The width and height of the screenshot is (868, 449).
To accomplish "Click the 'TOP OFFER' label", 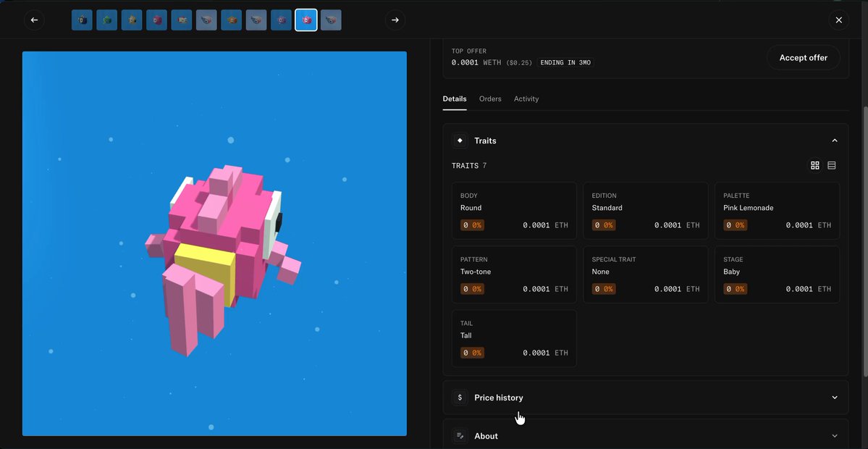I will [x=469, y=51].
